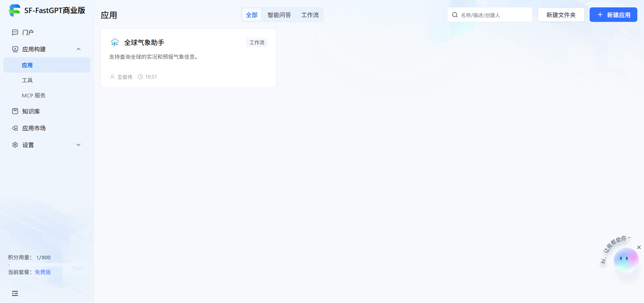Collapse the sidebar with bottom menu icon
This screenshot has width=644, height=303.
point(15,294)
